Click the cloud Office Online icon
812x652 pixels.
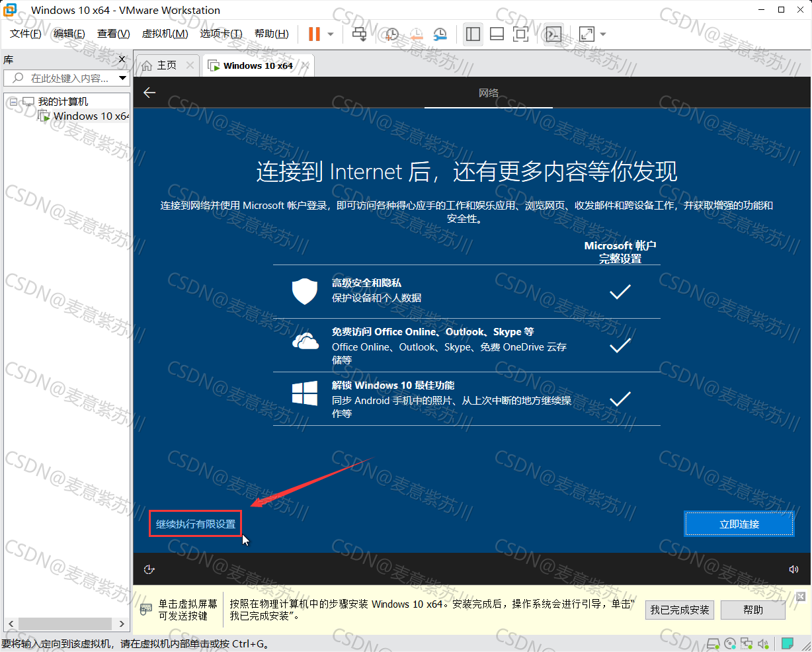coord(305,341)
